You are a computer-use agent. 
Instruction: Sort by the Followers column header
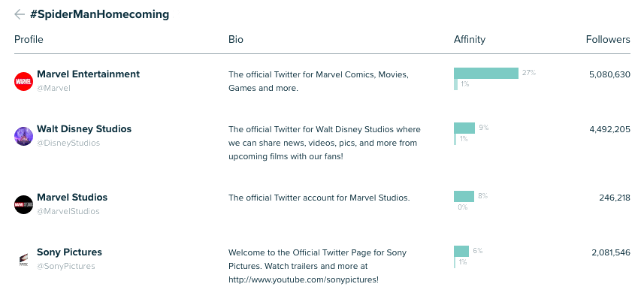[608, 39]
